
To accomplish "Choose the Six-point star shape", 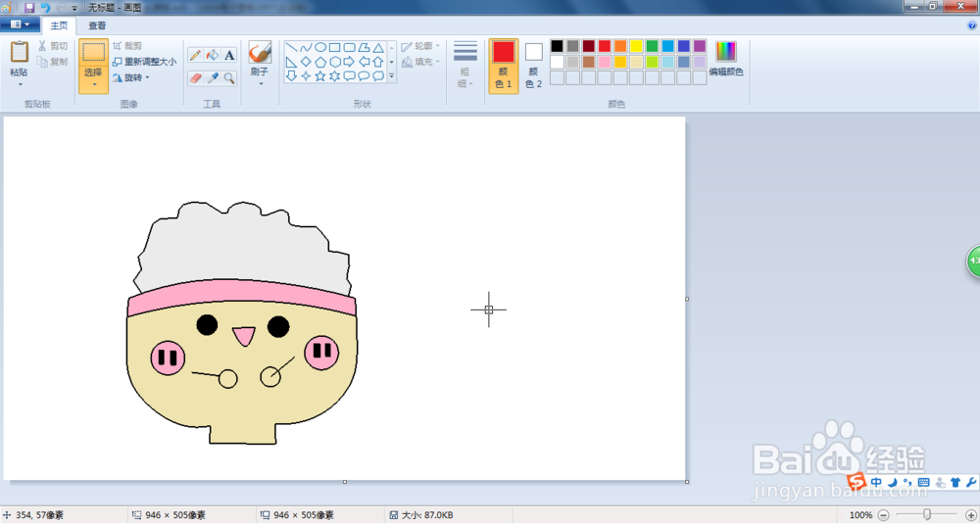I will click(x=334, y=76).
